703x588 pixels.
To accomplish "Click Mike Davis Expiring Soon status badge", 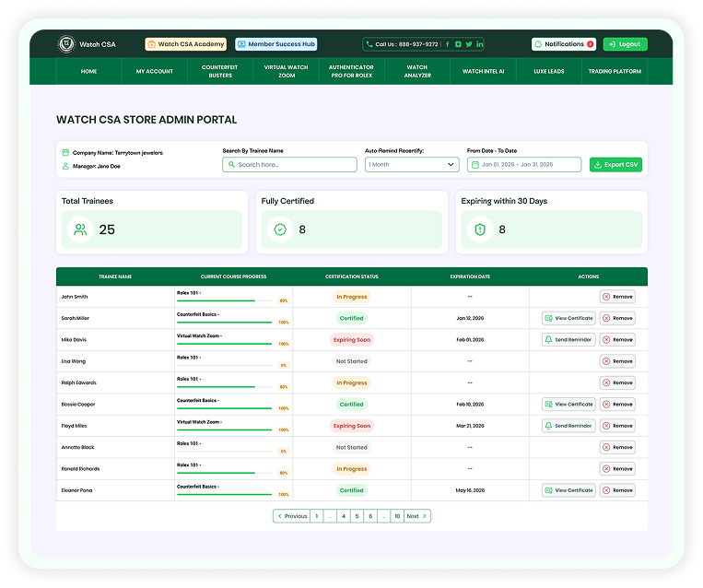I will [x=352, y=339].
